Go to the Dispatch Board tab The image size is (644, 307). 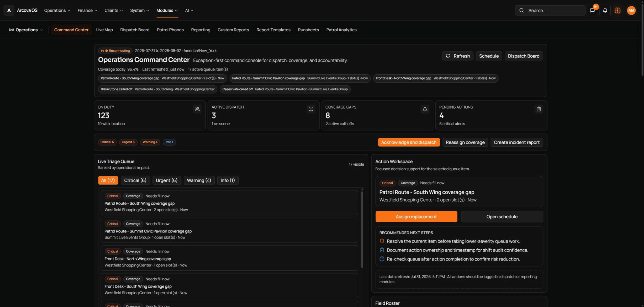pos(135,30)
